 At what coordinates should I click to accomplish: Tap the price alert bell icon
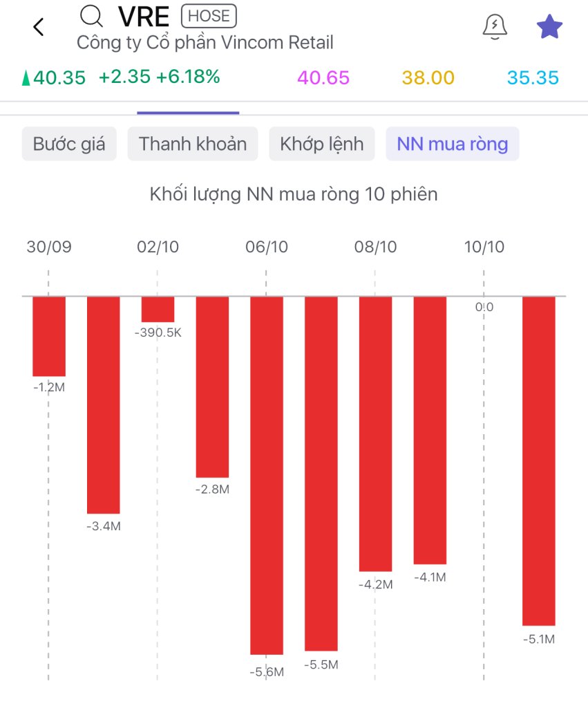(x=495, y=27)
